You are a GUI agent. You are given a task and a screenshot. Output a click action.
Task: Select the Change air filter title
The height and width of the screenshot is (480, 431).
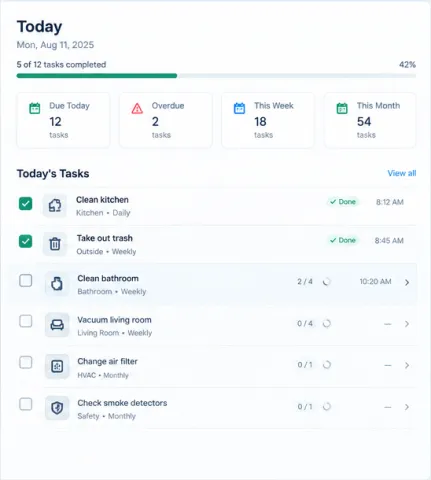tap(107, 361)
